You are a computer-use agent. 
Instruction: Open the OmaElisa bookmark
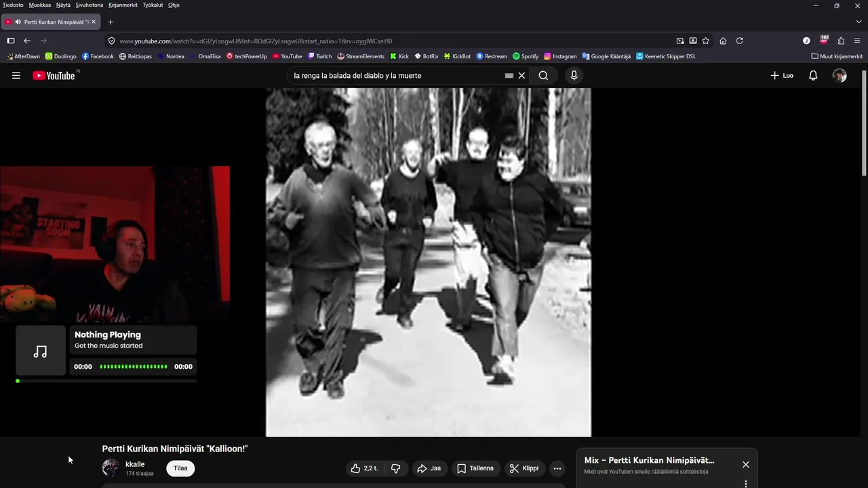pos(205,56)
